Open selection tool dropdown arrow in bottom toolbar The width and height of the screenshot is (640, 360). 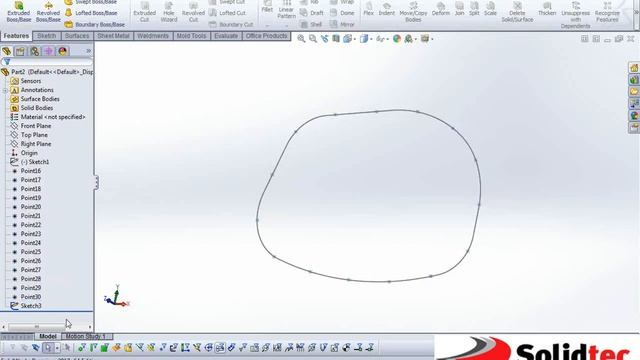(x=57, y=348)
